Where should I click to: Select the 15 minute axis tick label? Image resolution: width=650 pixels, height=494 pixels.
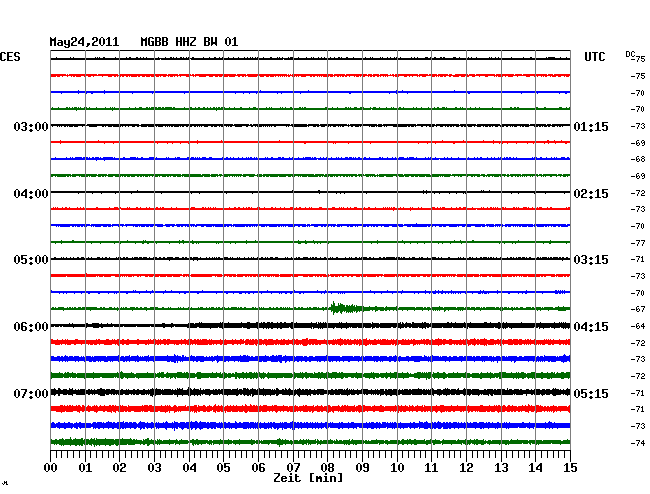click(x=570, y=467)
